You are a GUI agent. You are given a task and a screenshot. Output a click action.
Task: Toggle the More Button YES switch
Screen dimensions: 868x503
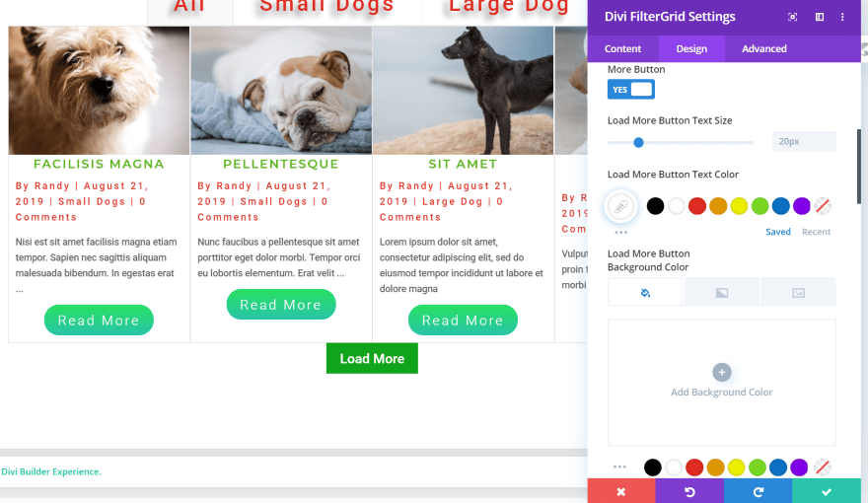click(x=631, y=89)
